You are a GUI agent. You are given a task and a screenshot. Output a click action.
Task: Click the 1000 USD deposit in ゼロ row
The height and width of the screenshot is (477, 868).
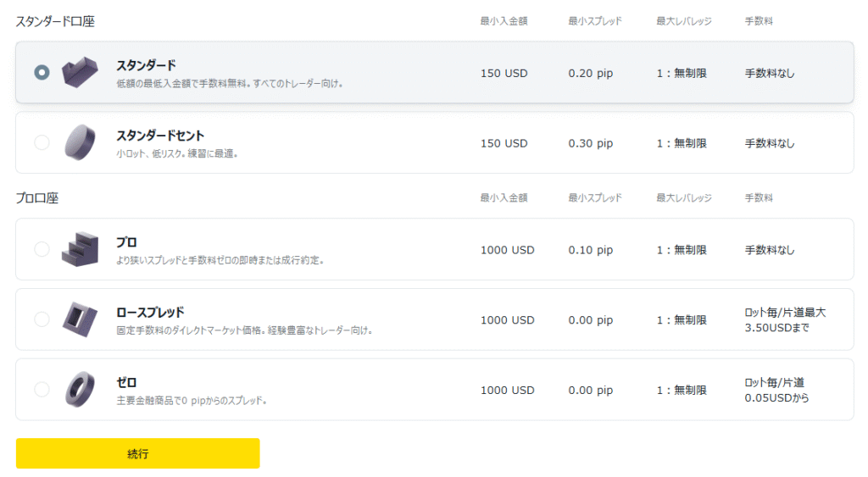(507, 391)
